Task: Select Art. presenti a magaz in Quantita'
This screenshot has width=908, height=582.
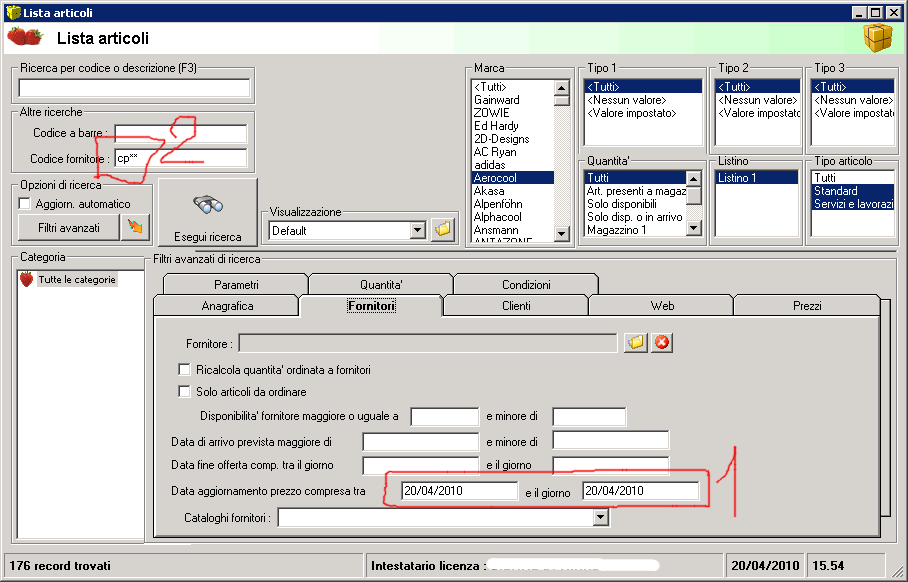Action: pos(636,191)
